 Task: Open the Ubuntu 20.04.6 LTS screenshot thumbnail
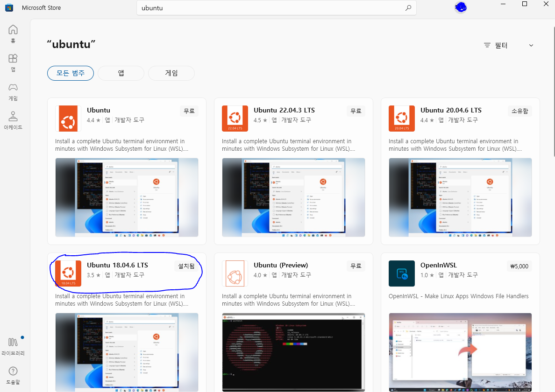coord(460,197)
